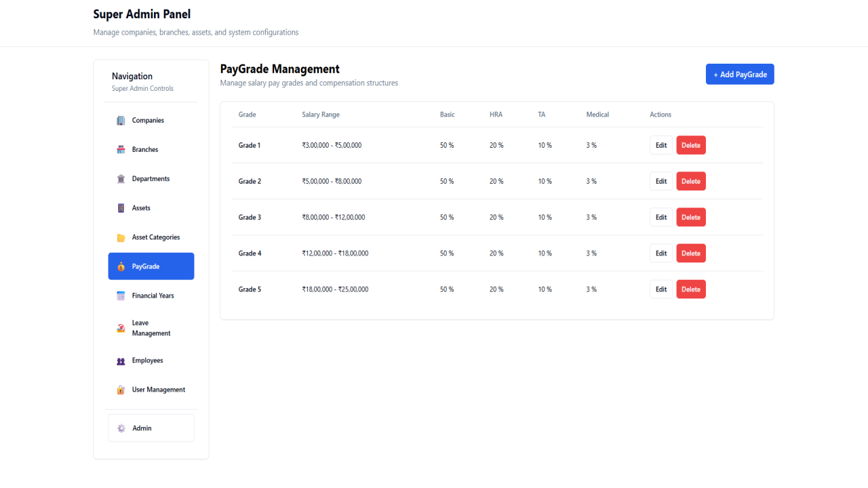Go to Branches in the navigation
Viewport: 868px width, 488px height.
tap(151, 150)
